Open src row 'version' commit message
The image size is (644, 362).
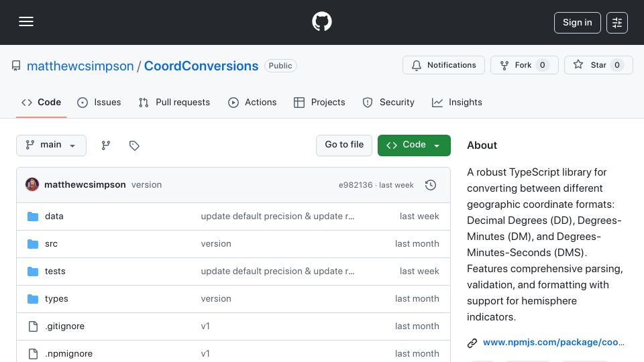[216, 244]
